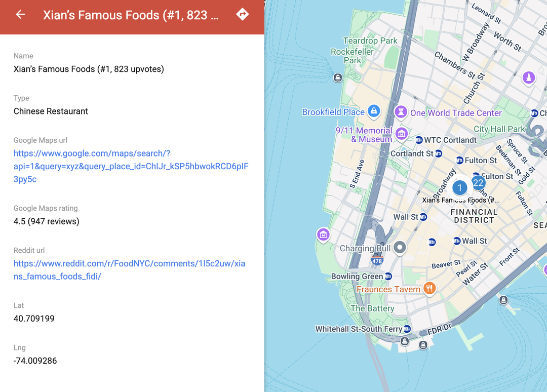The height and width of the screenshot is (392, 547).
Task: Click the Charging Bull text label
Action: click(365, 248)
